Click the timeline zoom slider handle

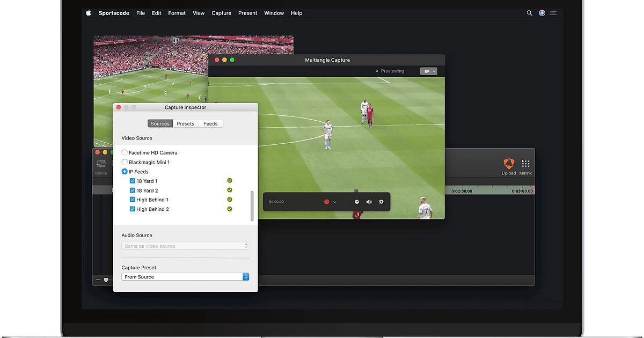click(106, 280)
